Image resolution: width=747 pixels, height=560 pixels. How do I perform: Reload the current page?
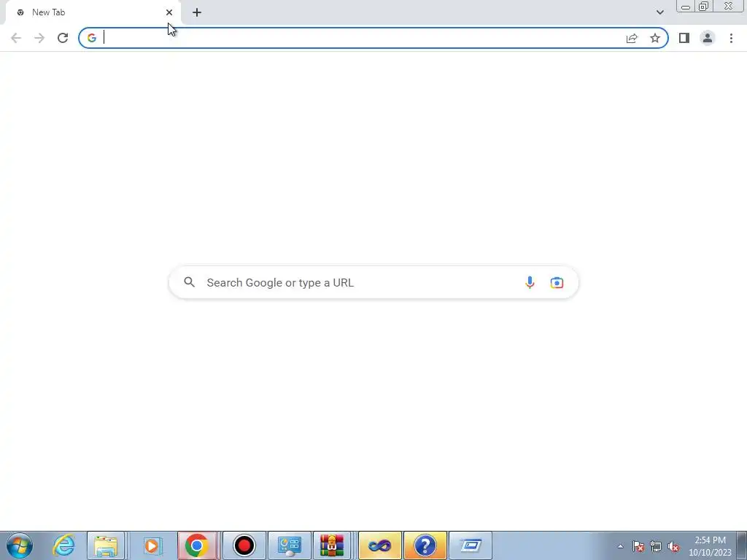pyautogui.click(x=63, y=38)
